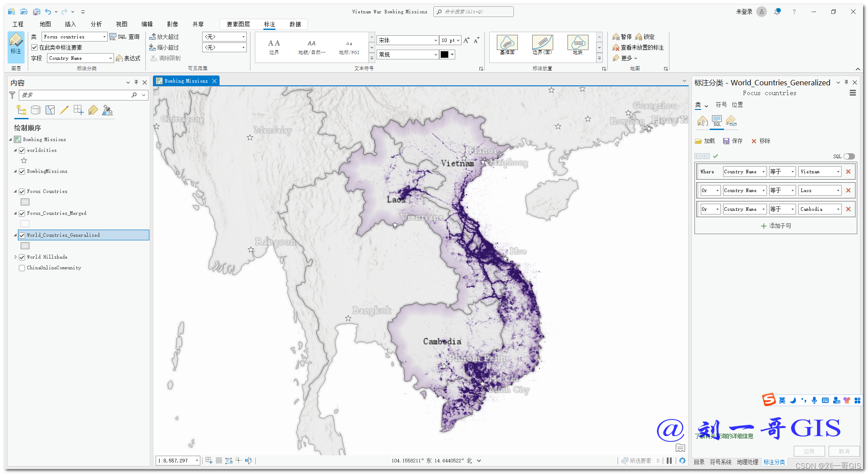Click the Focus Countries layer symbol swatch
The height and width of the screenshot is (474, 868).
(x=25, y=202)
